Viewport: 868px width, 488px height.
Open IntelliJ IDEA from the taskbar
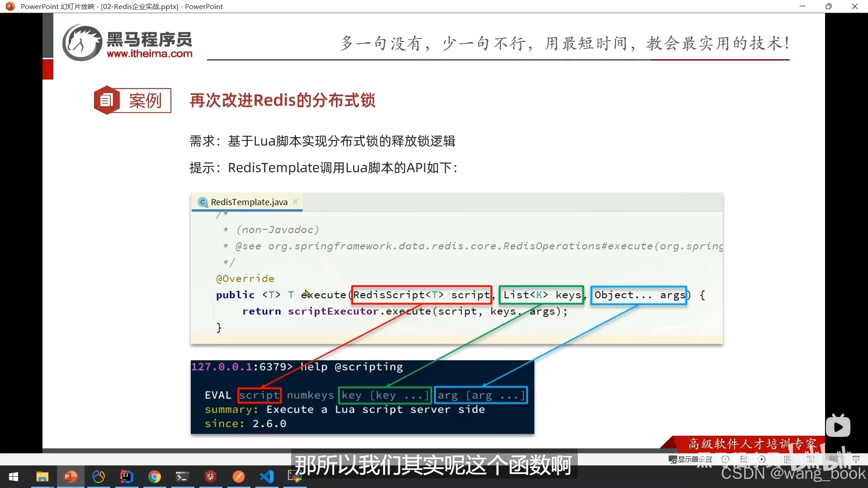point(127,477)
